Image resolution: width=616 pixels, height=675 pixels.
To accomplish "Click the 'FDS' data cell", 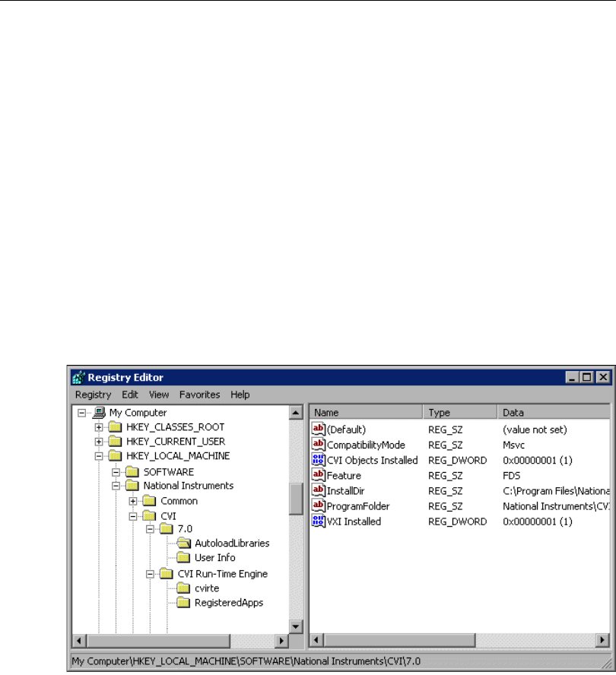I will point(511,475).
